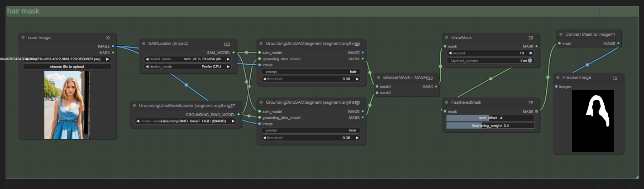Increase the GrowMask expand value with right arrow

tap(530, 53)
